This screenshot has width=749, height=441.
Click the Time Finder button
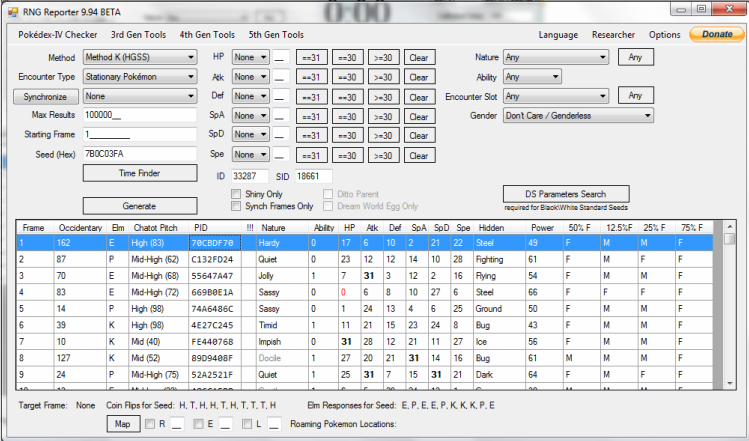click(x=140, y=173)
